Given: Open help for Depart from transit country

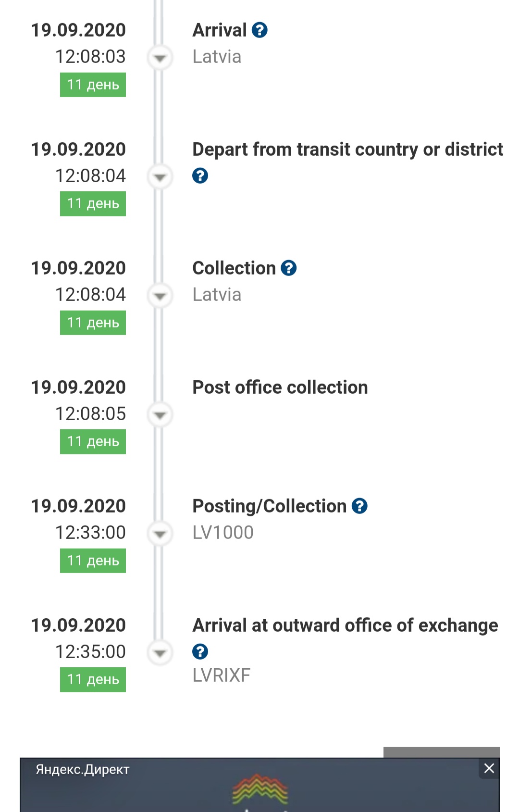Looking at the screenshot, I should coord(200,176).
